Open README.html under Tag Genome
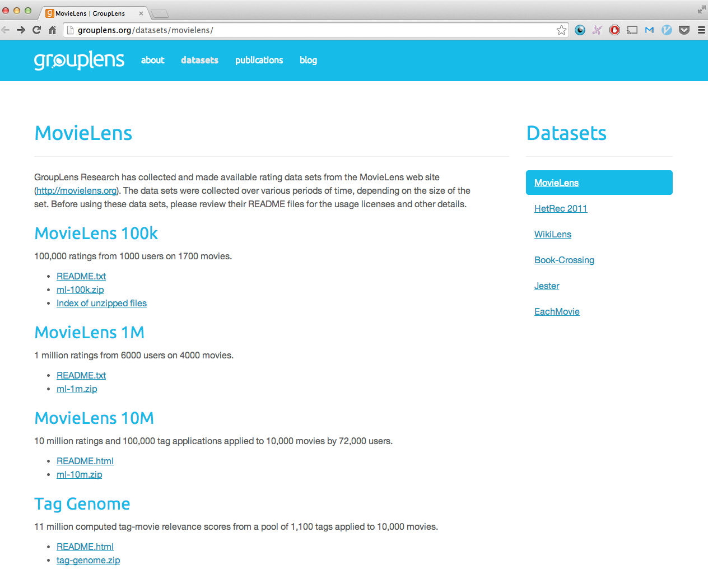 point(85,547)
